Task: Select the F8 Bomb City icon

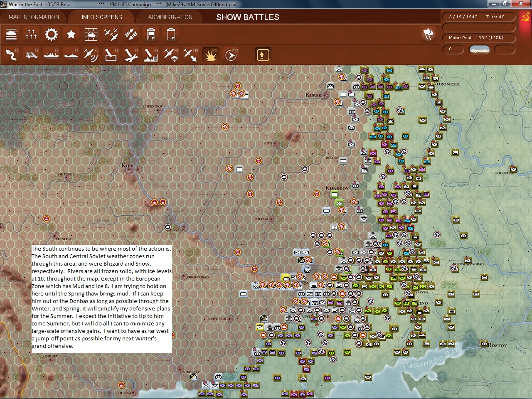Action: click(x=151, y=54)
